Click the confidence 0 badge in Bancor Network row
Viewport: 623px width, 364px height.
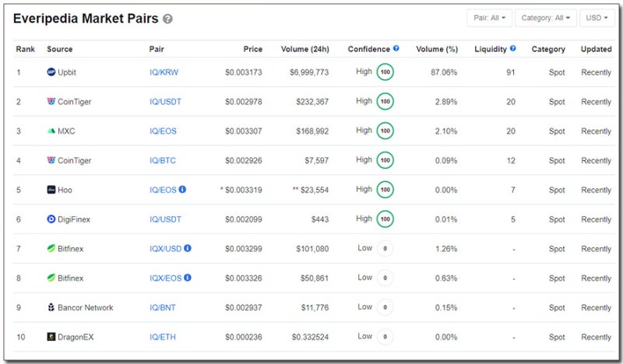385,307
